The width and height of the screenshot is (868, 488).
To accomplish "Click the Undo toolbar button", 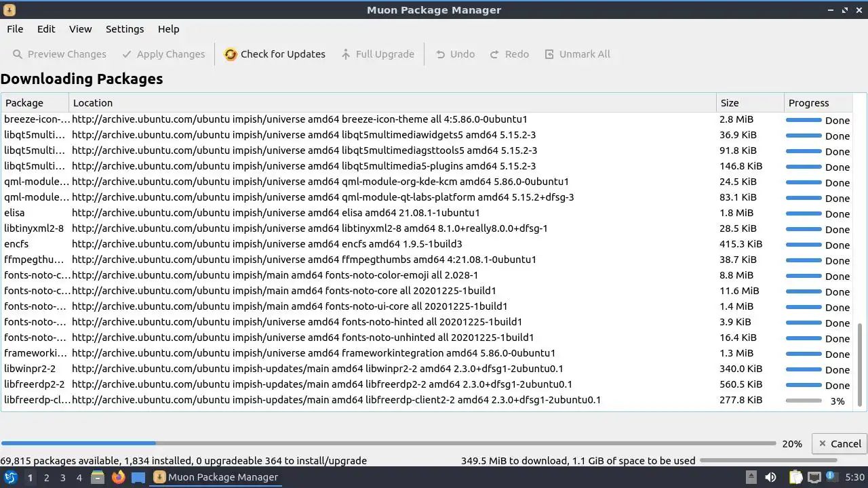I will 455,54.
